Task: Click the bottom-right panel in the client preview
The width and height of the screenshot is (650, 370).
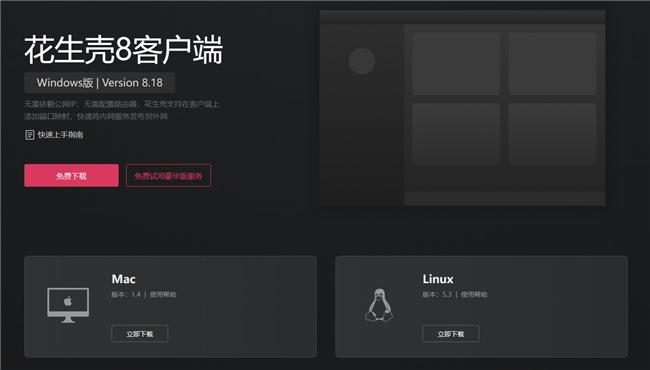Action: [x=552, y=134]
